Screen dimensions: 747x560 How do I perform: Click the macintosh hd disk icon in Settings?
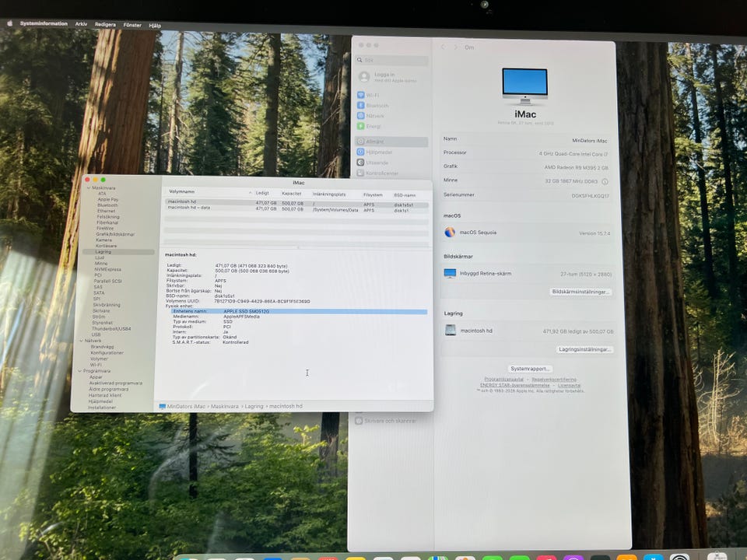pyautogui.click(x=451, y=330)
